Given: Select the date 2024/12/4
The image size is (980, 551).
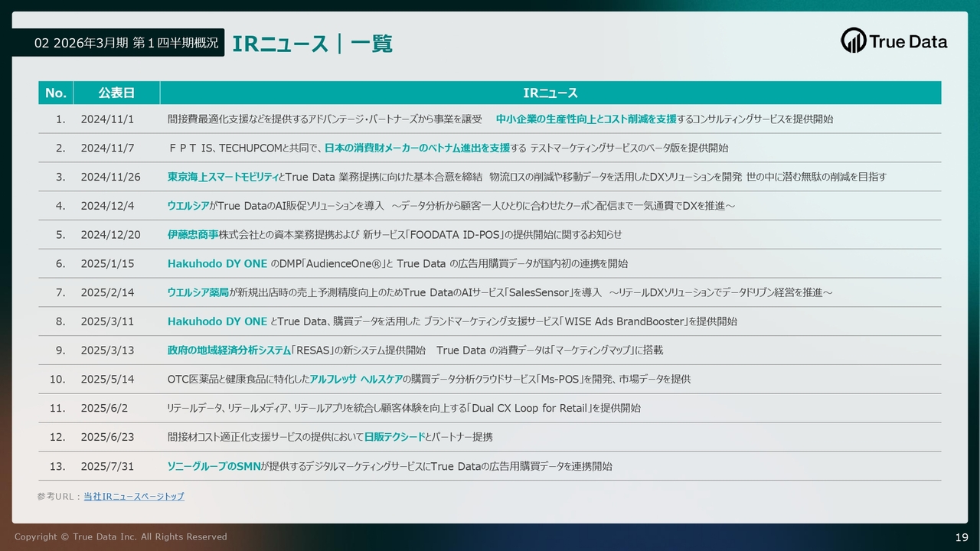Looking at the screenshot, I should coord(107,206).
